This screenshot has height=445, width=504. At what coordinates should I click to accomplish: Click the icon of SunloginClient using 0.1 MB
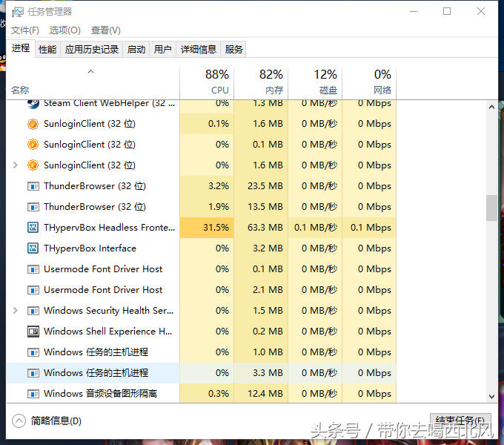(33, 145)
